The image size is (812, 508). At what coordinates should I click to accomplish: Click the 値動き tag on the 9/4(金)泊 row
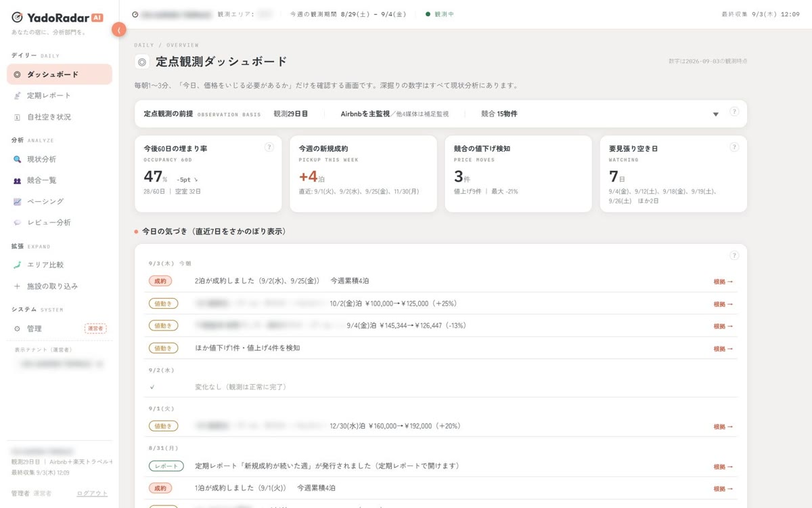coord(163,326)
